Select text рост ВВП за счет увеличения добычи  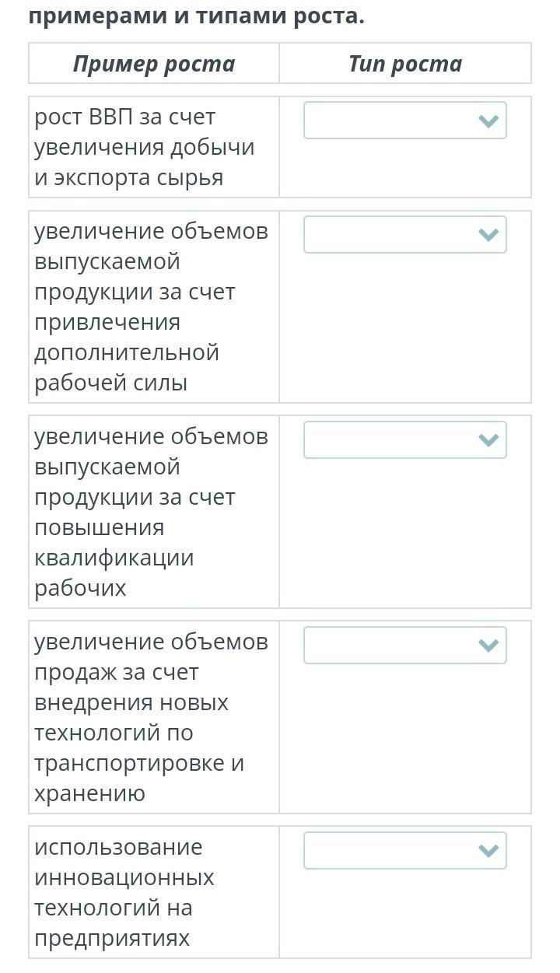[145, 131]
